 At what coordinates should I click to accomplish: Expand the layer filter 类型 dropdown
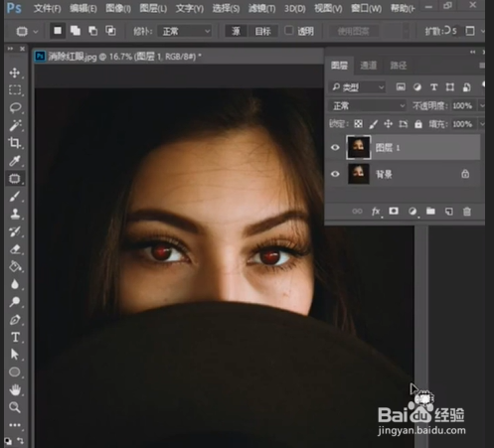[x=358, y=87]
